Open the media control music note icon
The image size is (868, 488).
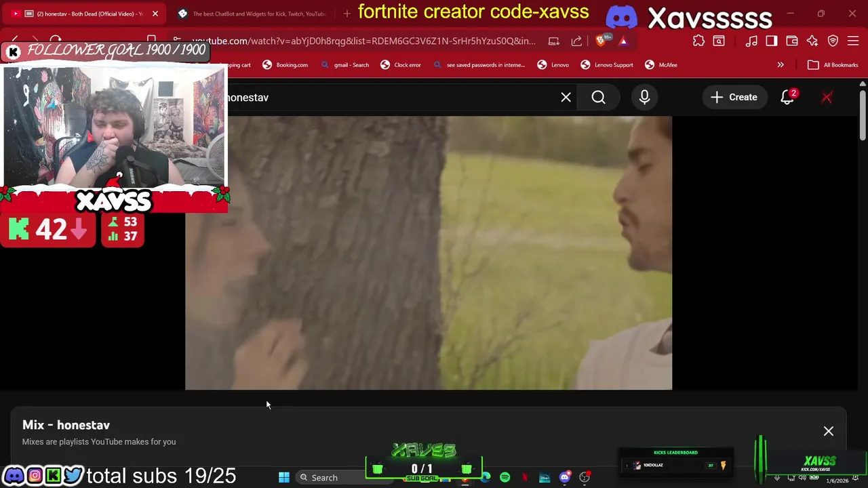click(751, 41)
